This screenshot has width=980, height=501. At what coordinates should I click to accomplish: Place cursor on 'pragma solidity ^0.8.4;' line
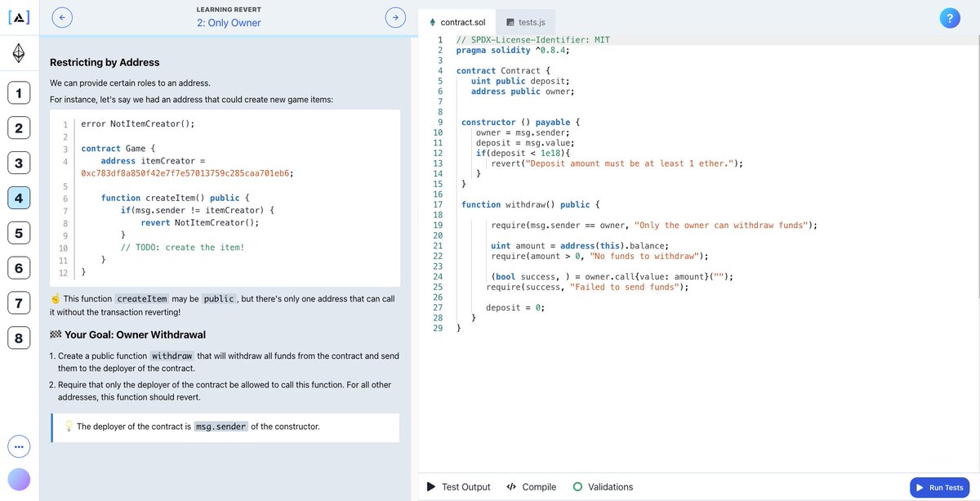[x=513, y=50]
